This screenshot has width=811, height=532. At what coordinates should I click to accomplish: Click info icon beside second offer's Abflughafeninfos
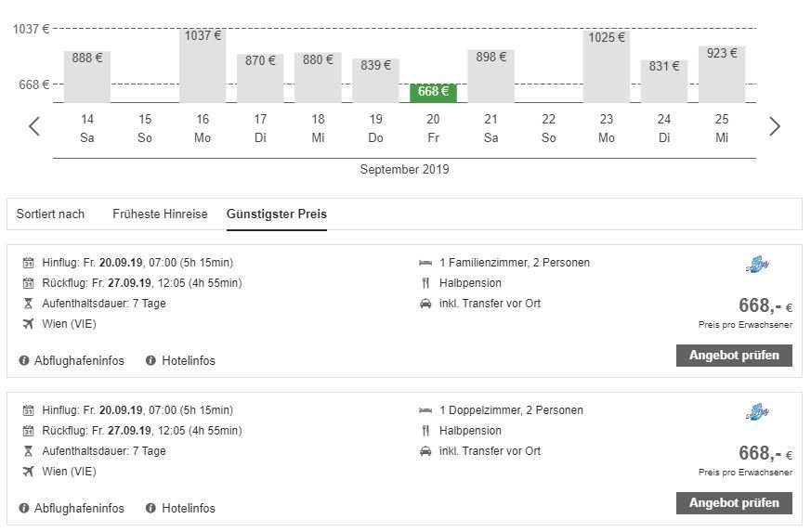(x=24, y=508)
